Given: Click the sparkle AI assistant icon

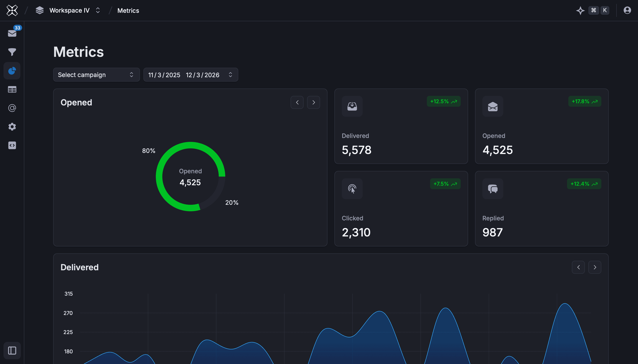Looking at the screenshot, I should coord(580,10).
